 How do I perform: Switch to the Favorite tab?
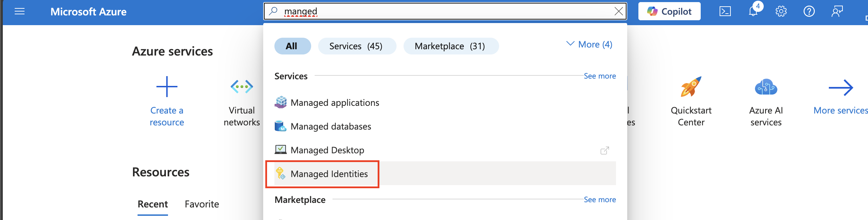202,204
